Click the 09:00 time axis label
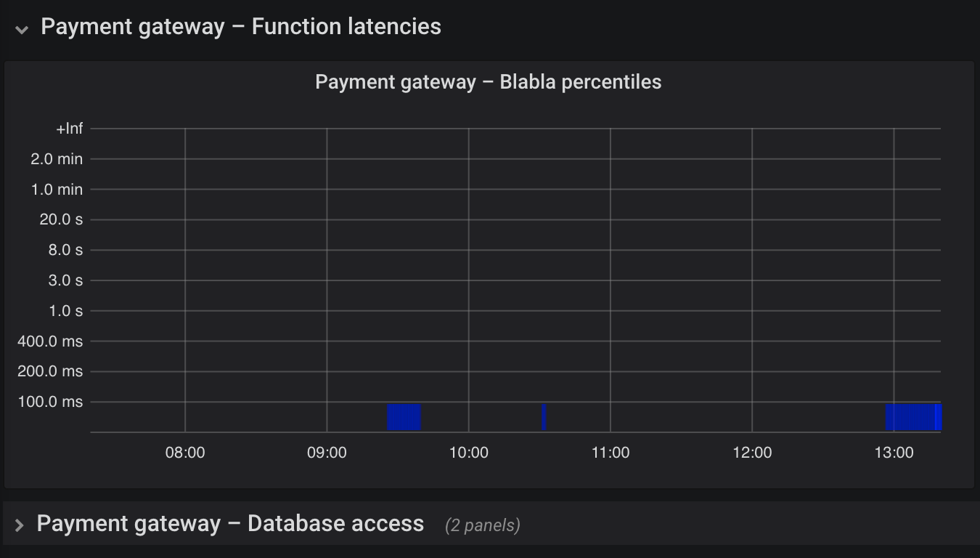Screen dimensions: 980x558 (x=327, y=453)
